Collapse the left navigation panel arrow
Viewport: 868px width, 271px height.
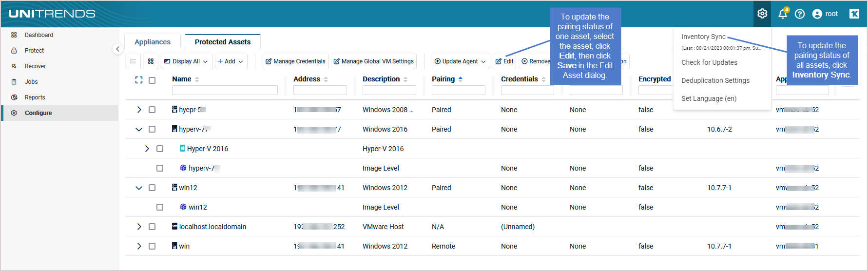117,49
